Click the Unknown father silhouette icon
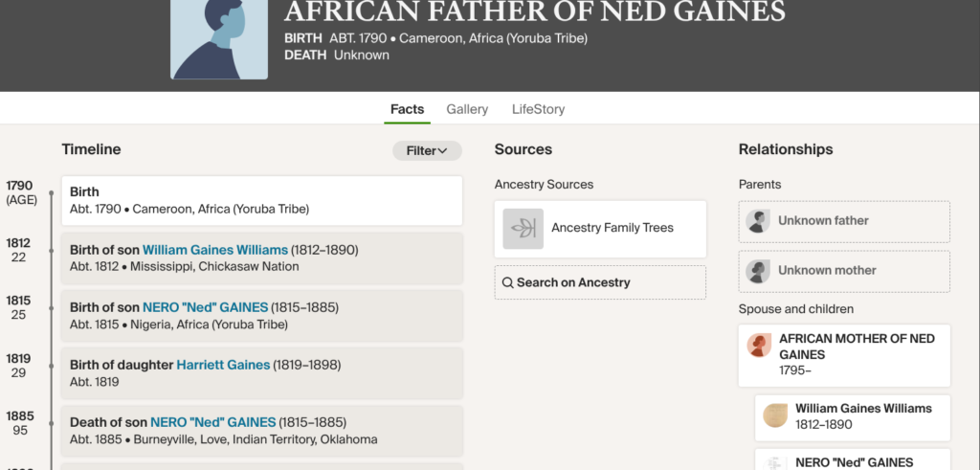Screen dimensions: 980x470 tap(759, 221)
